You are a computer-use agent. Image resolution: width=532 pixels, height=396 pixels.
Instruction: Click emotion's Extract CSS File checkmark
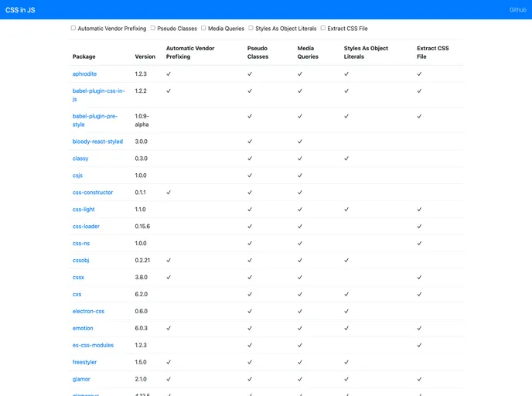click(x=419, y=328)
